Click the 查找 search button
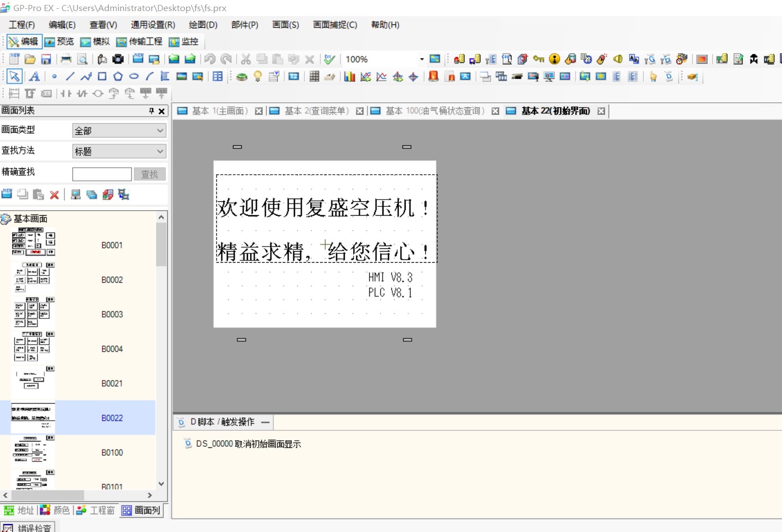782x532 pixels. (x=149, y=174)
